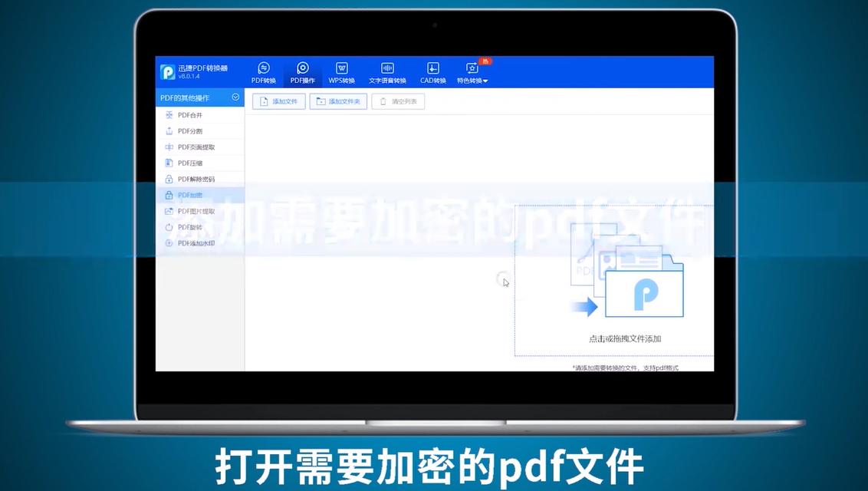Select PDF页面提取 in the sidebar

coord(200,147)
